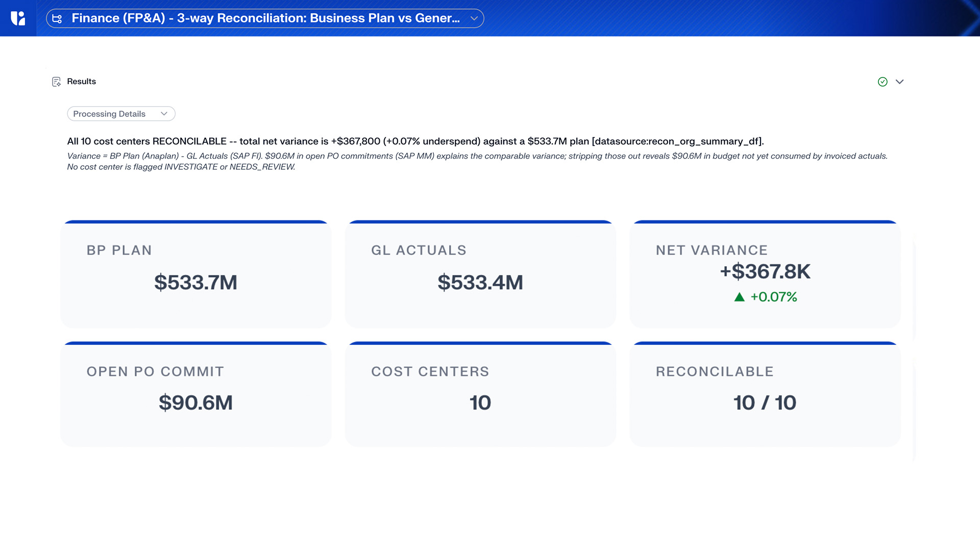Click the +$367.8K value
Screen dimensions: 980x551
765,271
